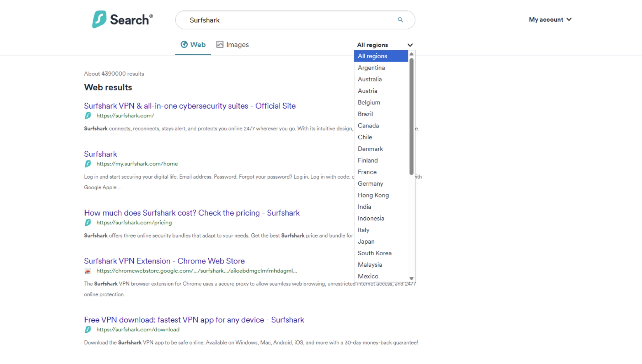Select Italy from the region list

click(381, 230)
